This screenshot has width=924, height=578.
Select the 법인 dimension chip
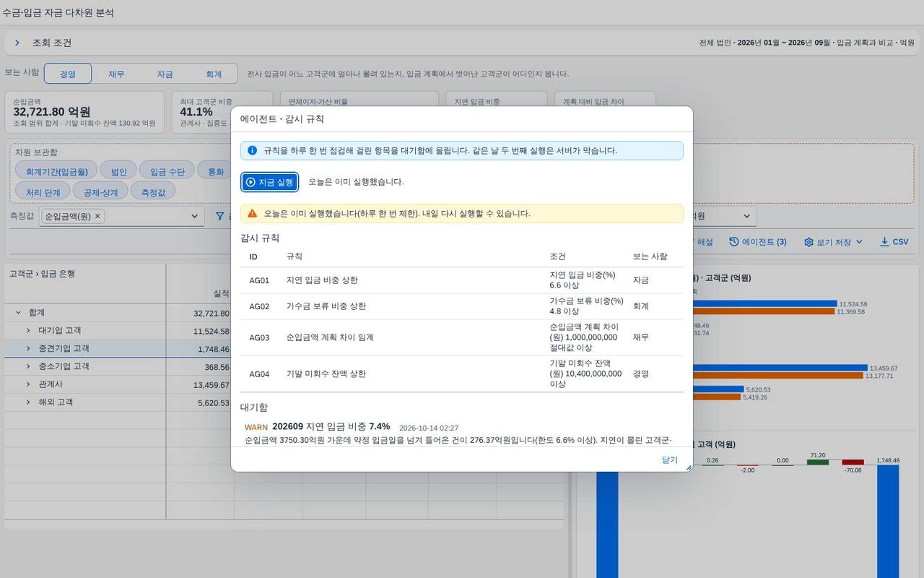(x=118, y=172)
